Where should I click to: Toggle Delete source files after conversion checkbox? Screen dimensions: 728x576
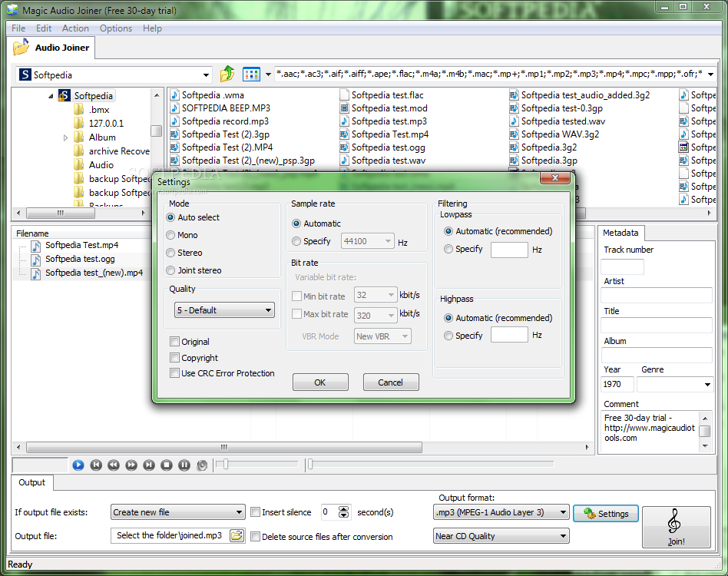pyautogui.click(x=255, y=537)
